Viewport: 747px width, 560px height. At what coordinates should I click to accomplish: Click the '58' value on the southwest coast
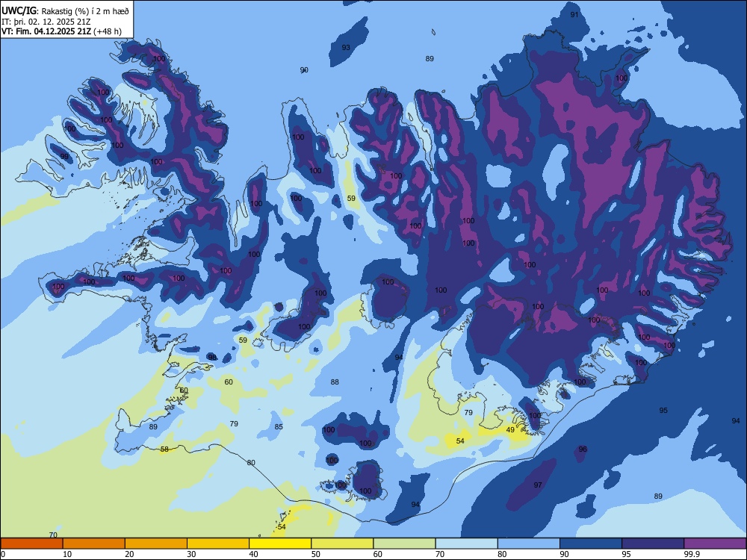point(164,449)
